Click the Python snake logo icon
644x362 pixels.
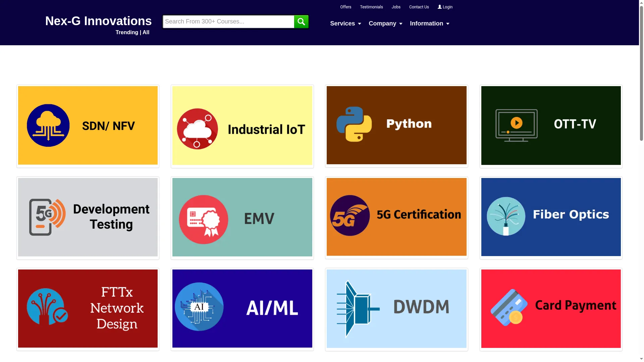[x=354, y=124]
